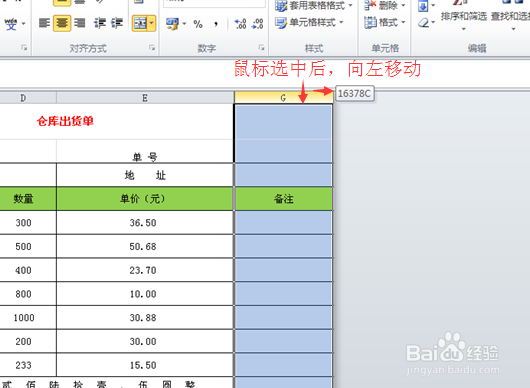Click the fill down icon

(423, 6)
